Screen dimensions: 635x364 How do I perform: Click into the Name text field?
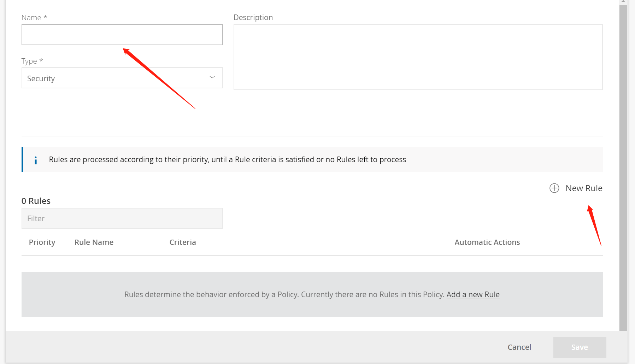[122, 35]
